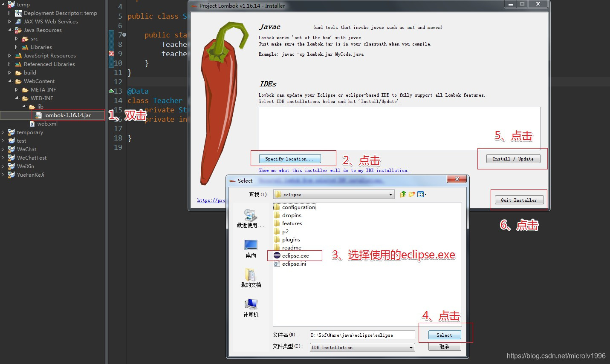Select the WeiXin project

21,166
